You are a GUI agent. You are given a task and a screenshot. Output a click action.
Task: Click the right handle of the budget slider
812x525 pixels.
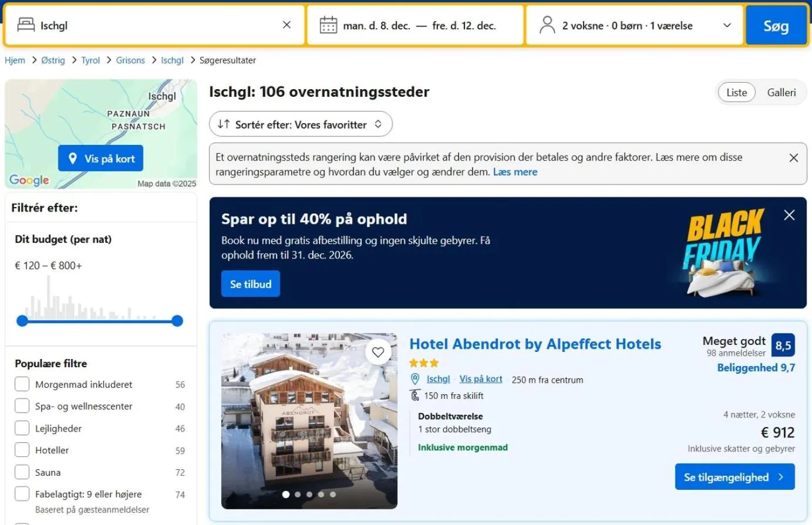[x=176, y=321]
